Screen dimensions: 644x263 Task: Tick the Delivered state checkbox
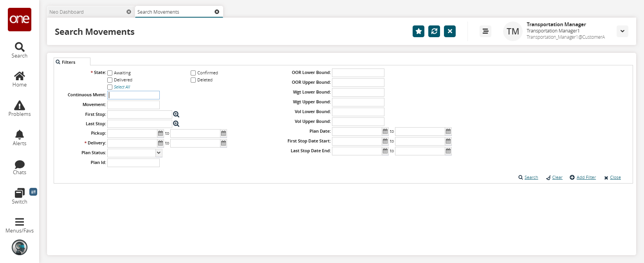pyautogui.click(x=110, y=80)
